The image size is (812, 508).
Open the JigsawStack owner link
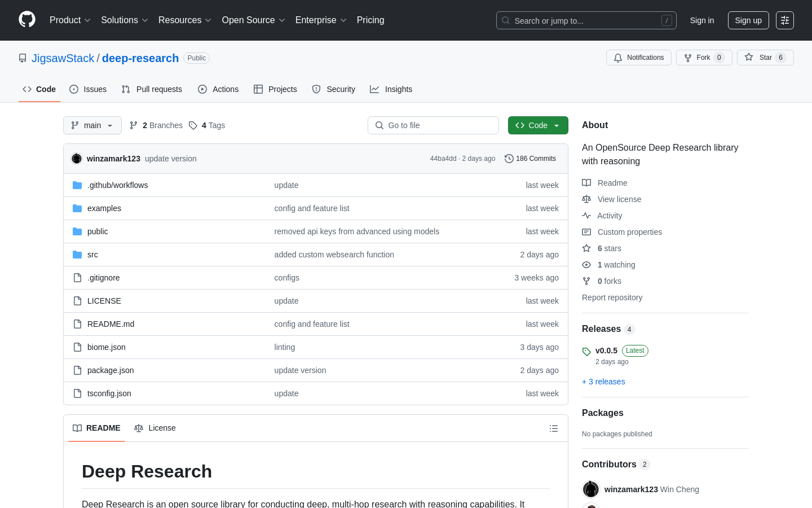[x=63, y=58]
